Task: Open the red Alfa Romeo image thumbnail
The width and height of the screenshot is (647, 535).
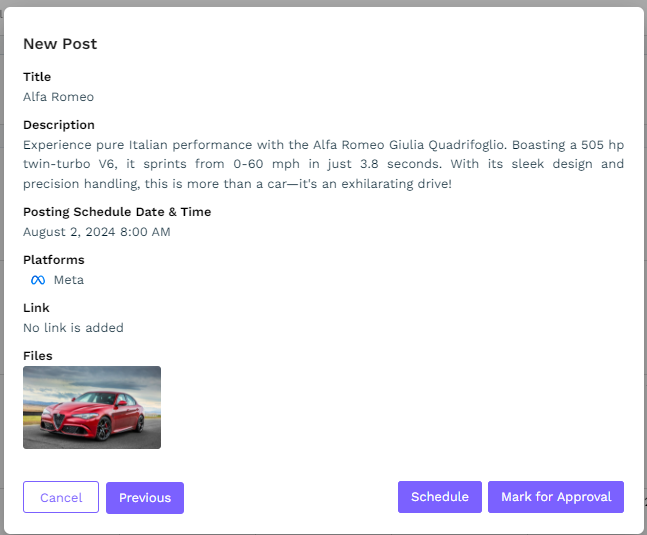Action: [x=92, y=407]
